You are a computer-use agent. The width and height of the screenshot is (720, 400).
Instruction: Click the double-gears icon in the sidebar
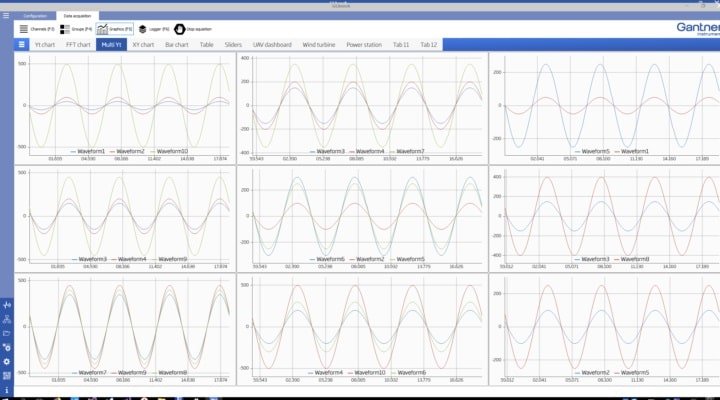[6, 347]
